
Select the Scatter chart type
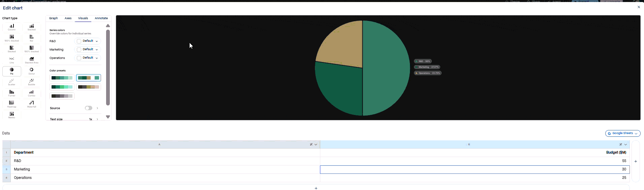pos(12,82)
